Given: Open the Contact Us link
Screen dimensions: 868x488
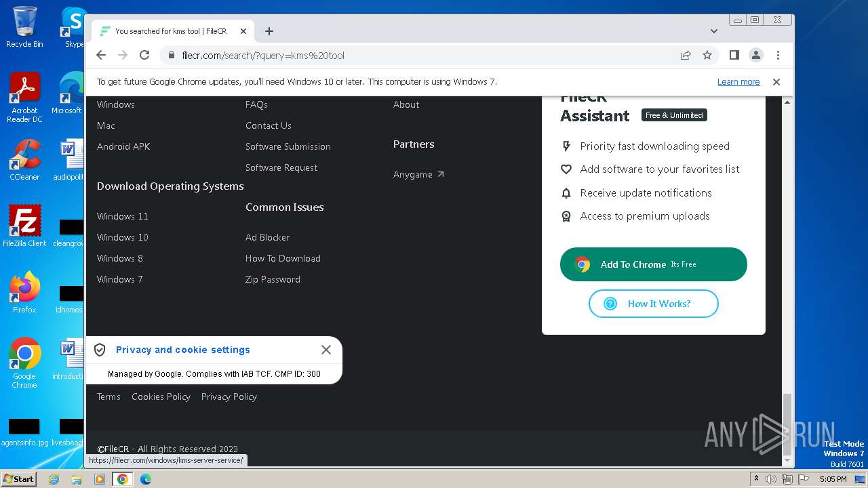Looking at the screenshot, I should (x=269, y=125).
